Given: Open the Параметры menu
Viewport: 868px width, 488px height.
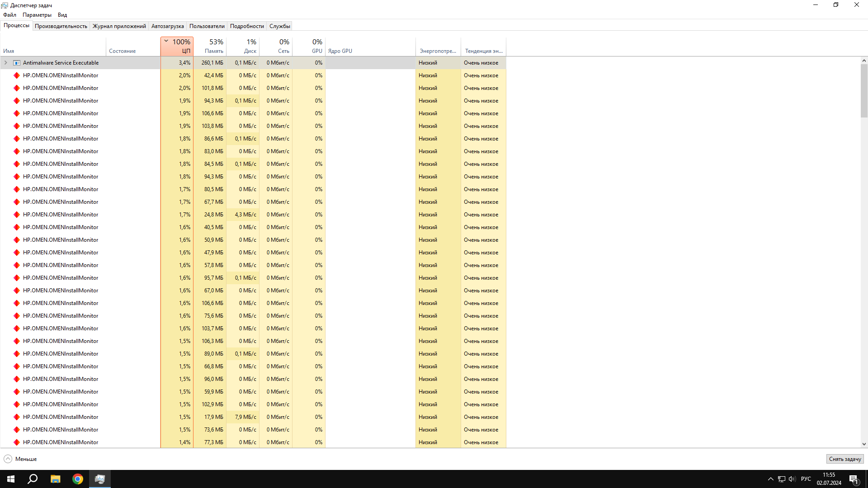Looking at the screenshot, I should tap(37, 14).
